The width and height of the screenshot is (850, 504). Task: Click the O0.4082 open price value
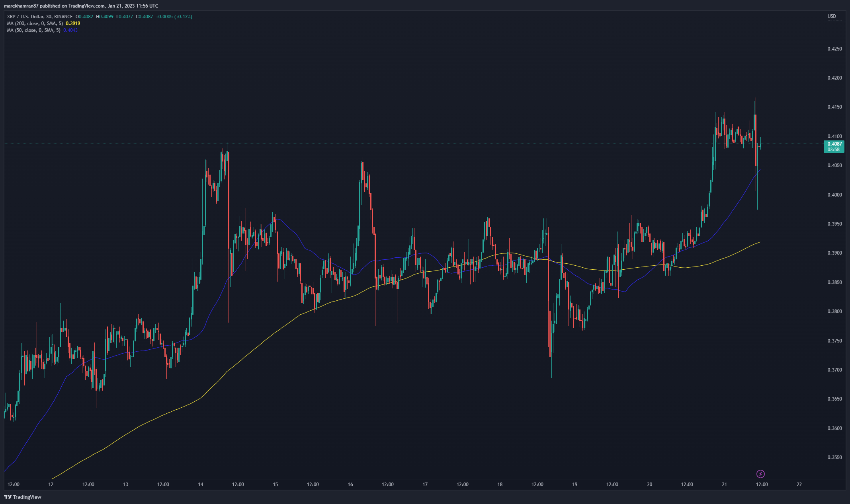click(x=84, y=17)
